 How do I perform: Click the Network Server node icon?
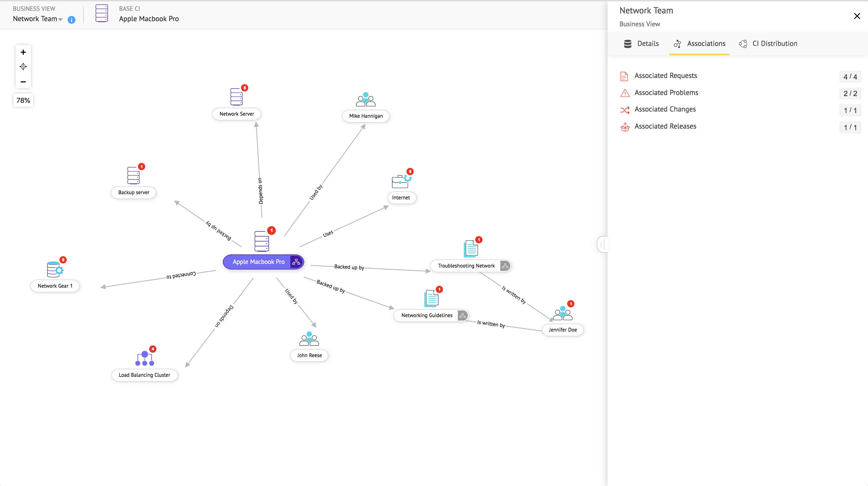tap(236, 97)
